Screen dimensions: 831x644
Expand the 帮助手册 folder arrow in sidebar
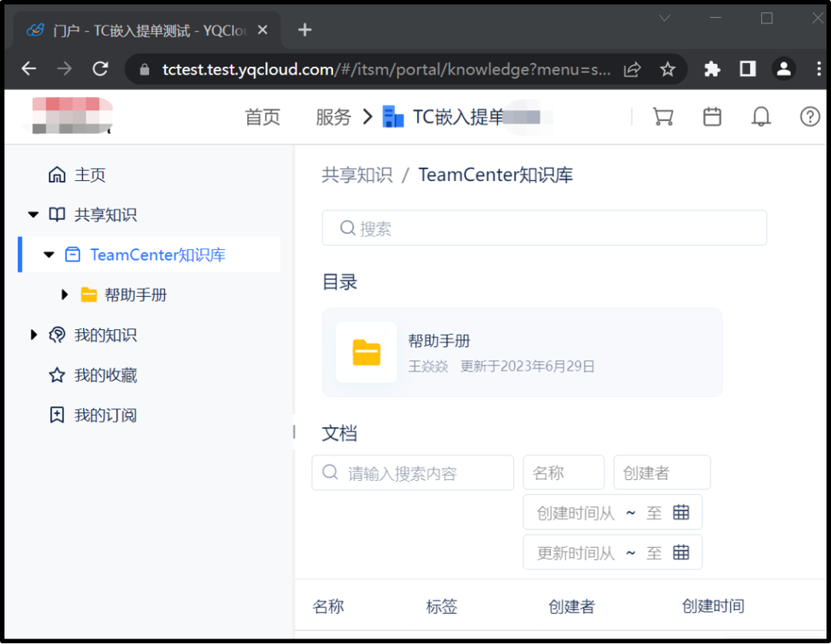pos(65,295)
